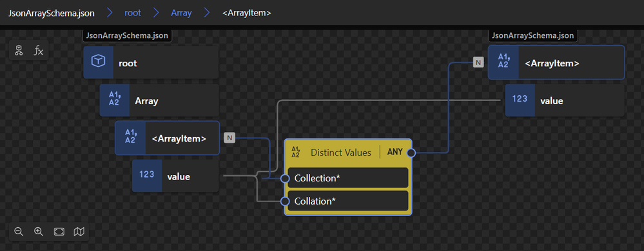This screenshot has width=644, height=251.
Task: Select the source <ArrayItem> node
Action: tap(167, 138)
